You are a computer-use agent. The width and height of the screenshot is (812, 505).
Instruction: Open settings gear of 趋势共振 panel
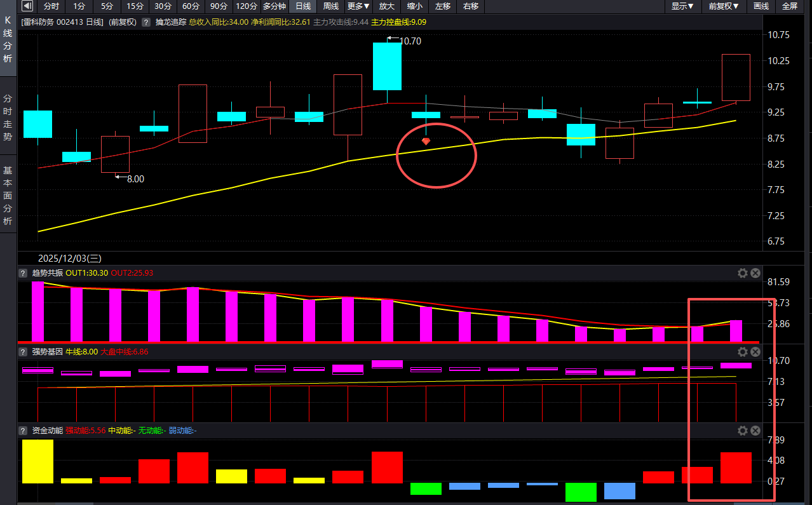coord(742,273)
